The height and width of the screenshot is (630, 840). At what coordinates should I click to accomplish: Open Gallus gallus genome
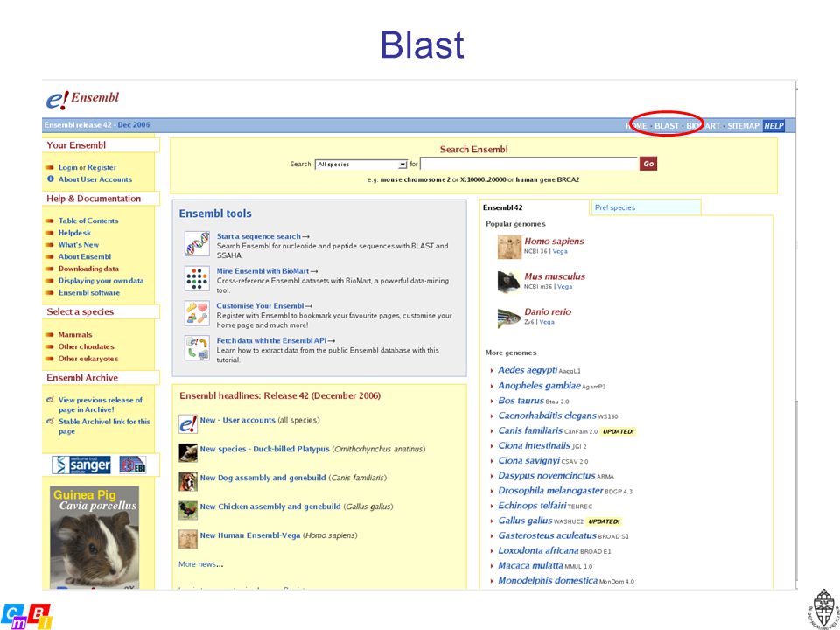coord(525,521)
